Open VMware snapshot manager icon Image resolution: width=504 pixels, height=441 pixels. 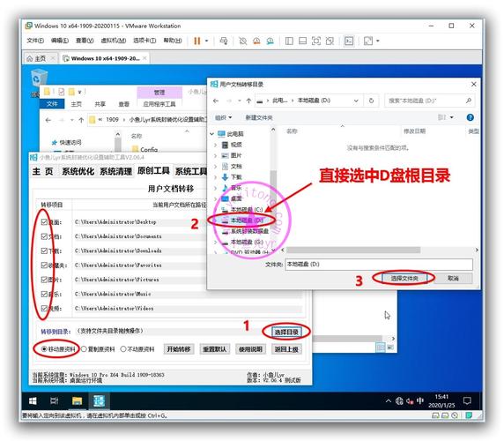tap(270, 41)
